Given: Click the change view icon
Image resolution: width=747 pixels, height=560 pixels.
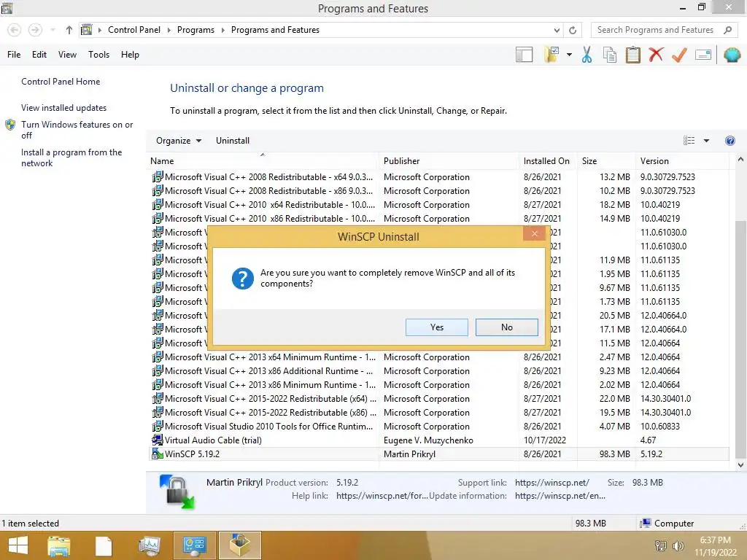Looking at the screenshot, I should tap(689, 141).
